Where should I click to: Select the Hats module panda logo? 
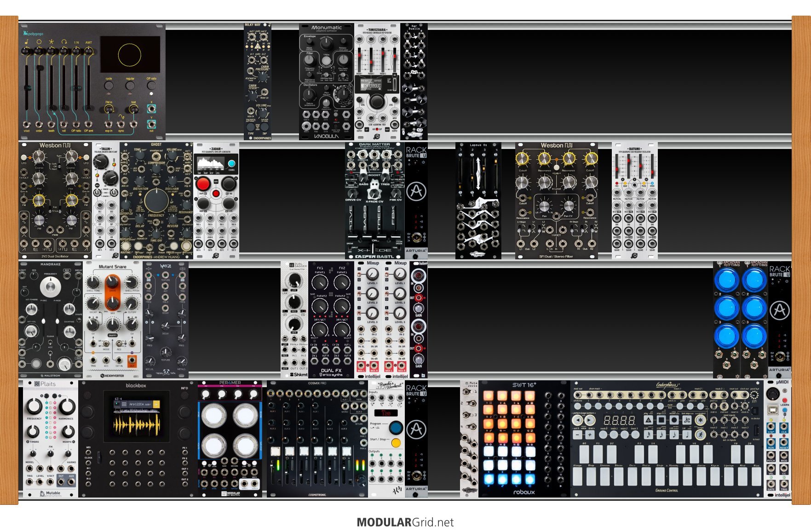[166, 372]
